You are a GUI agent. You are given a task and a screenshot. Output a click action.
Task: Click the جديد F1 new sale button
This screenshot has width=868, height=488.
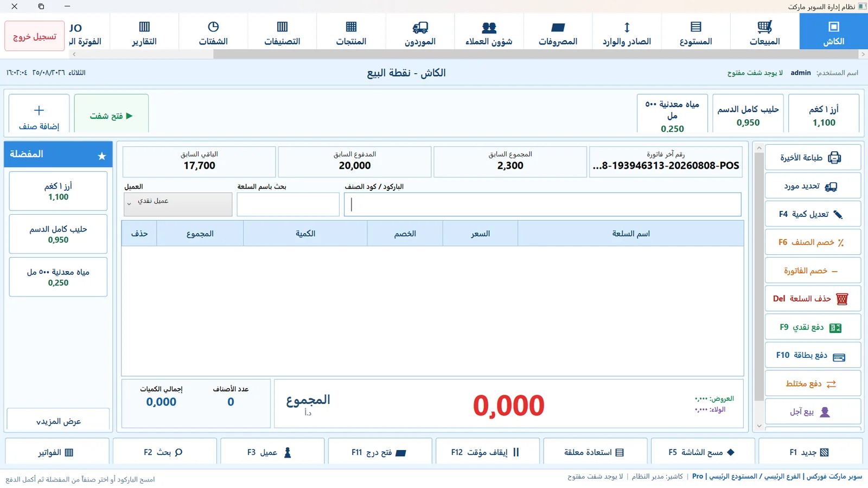(810, 452)
